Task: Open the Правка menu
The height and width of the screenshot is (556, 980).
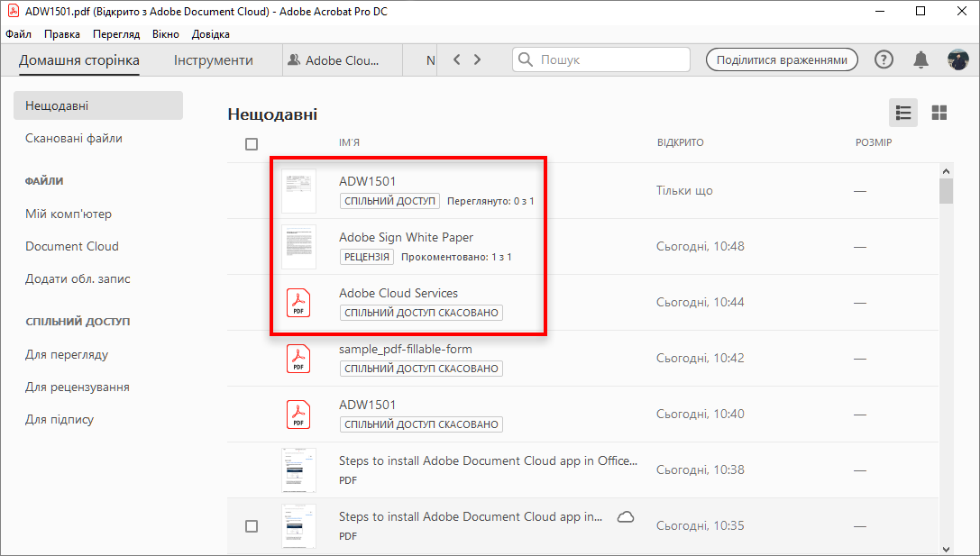Action: point(62,34)
